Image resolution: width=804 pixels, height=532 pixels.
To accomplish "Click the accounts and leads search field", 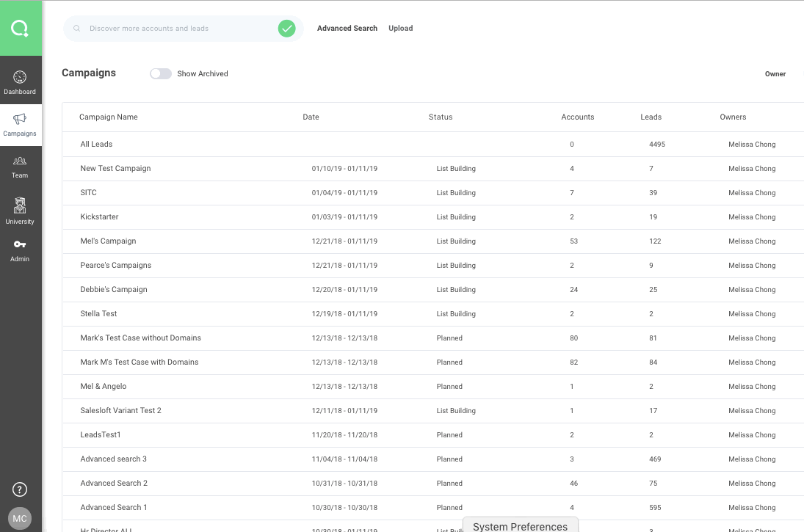I will tap(176, 29).
